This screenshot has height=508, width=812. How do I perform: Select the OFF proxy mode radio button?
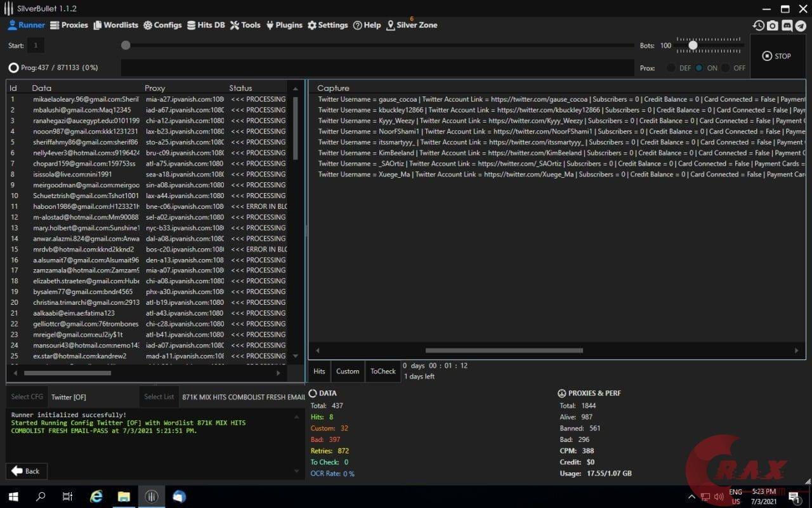(x=726, y=68)
